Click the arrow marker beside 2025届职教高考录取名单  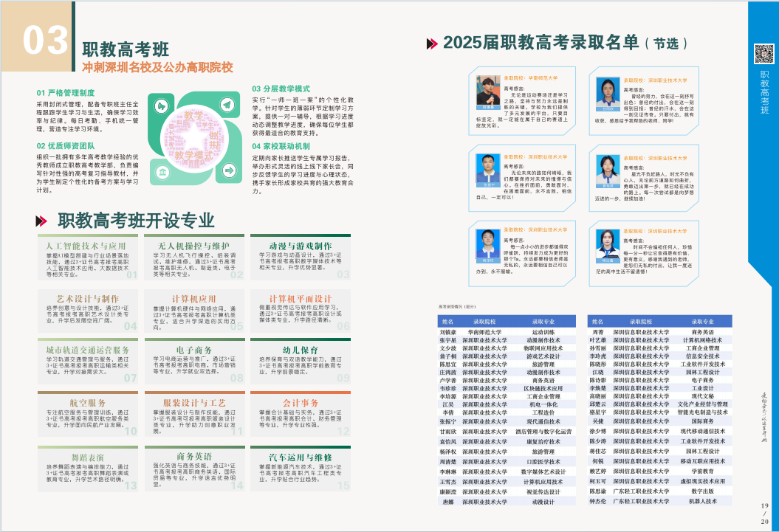[432, 44]
